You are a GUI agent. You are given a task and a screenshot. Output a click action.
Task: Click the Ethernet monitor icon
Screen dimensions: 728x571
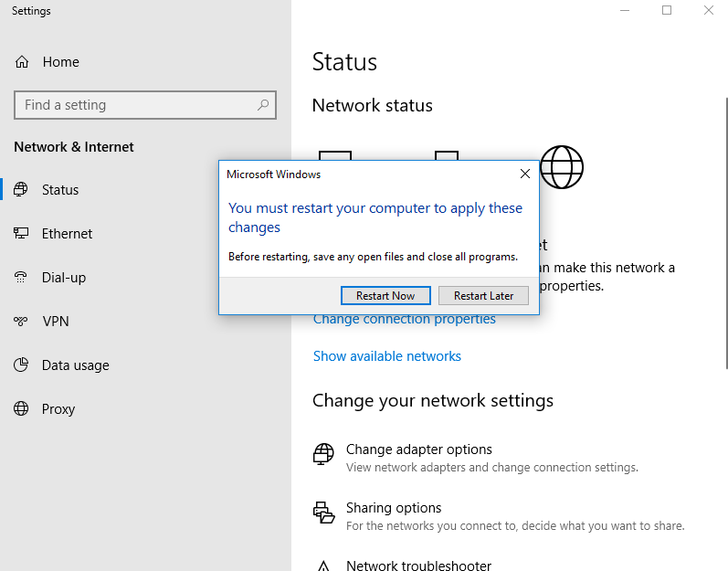coord(22,234)
